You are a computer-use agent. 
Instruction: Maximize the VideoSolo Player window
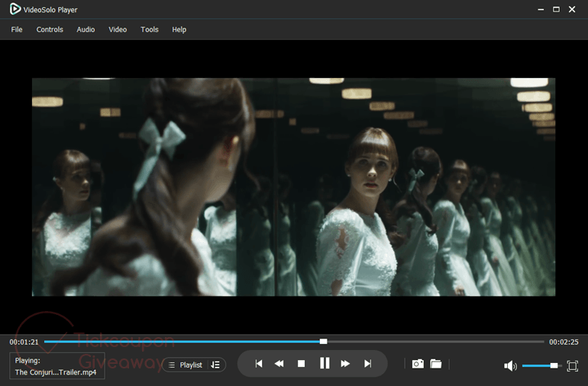(x=556, y=9)
